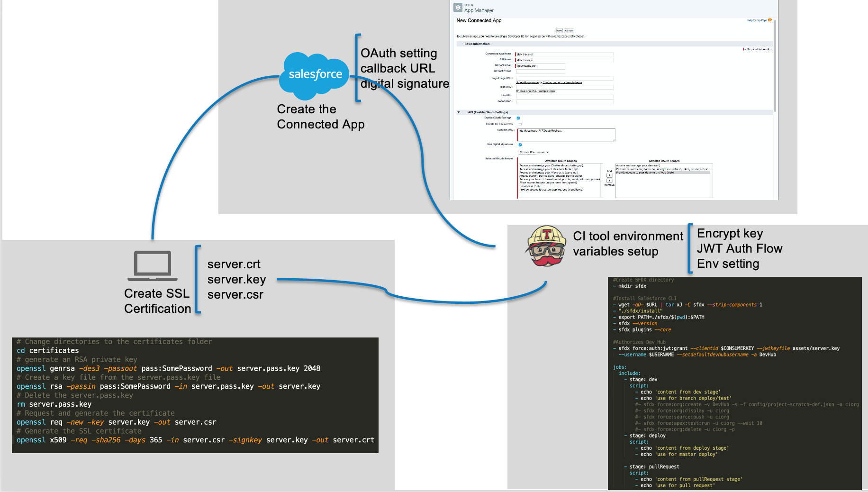Image resolution: width=868 pixels, height=492 pixels.
Task: Click the Contact Phone input field
Action: pyautogui.click(x=541, y=72)
